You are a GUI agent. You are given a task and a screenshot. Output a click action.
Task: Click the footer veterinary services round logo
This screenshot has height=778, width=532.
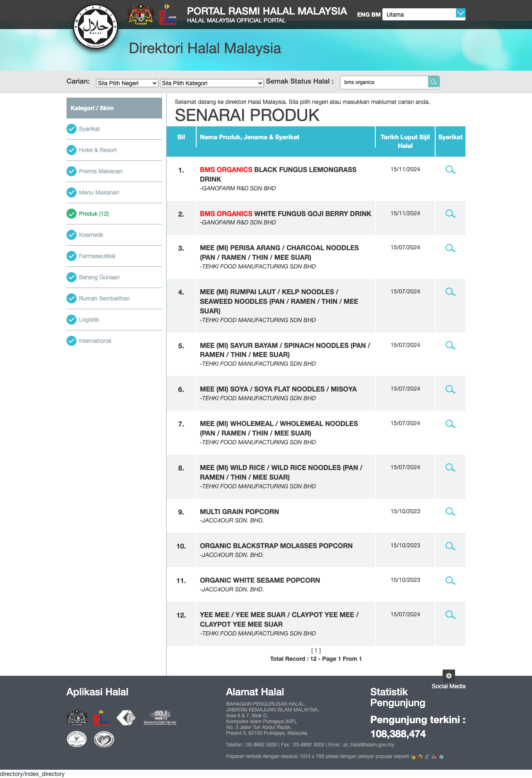tap(77, 739)
